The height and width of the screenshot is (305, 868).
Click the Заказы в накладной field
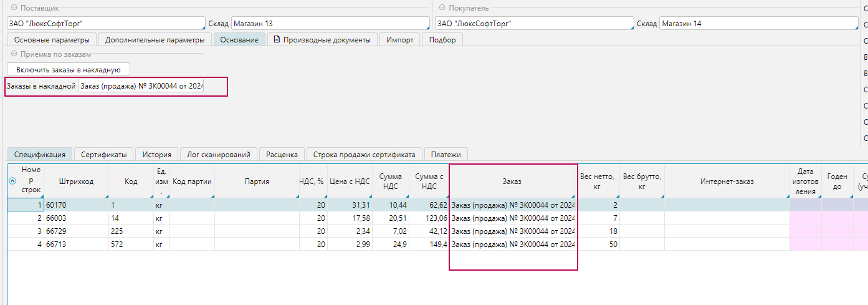click(142, 86)
